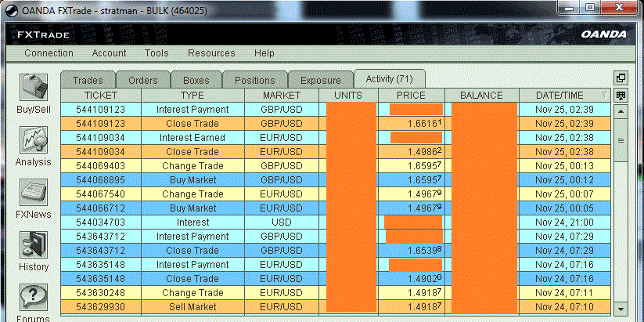Image resolution: width=644 pixels, height=322 pixels.
Task: Sort by the PRICE column header
Action: 411,96
